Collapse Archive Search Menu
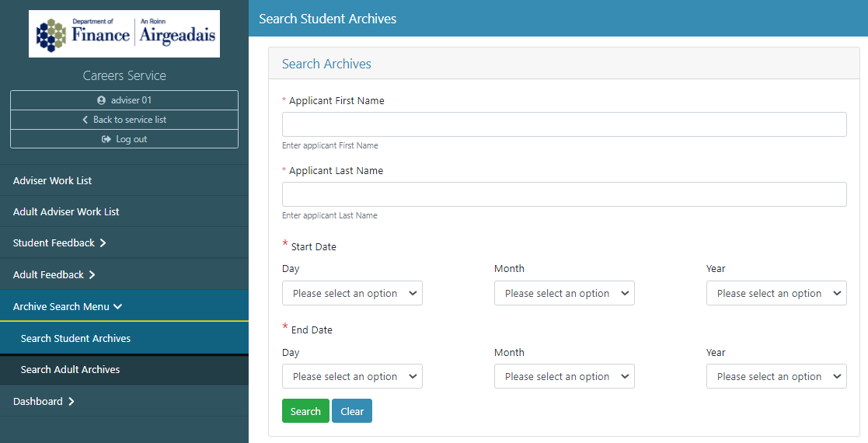868x443 pixels. pyautogui.click(x=124, y=306)
